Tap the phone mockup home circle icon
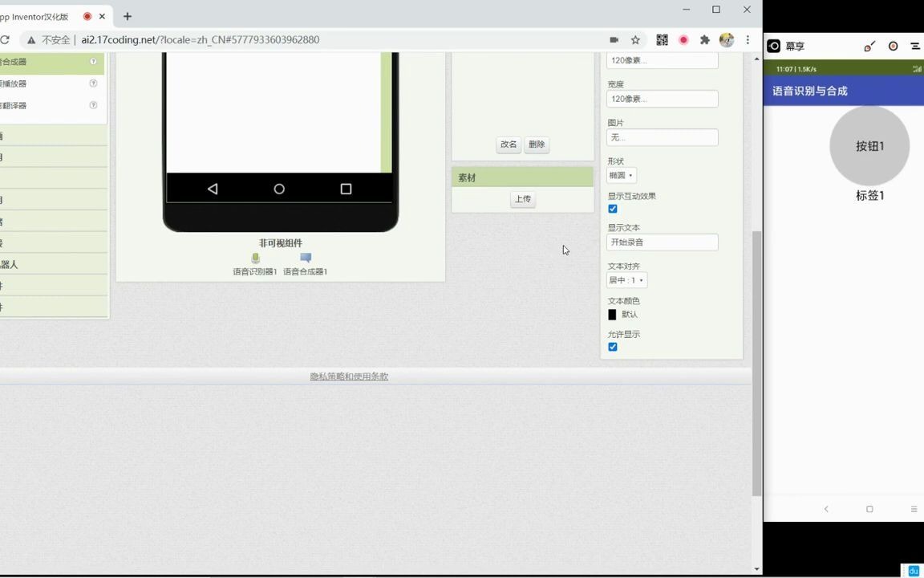Screen dimensions: 924x578 279,189
